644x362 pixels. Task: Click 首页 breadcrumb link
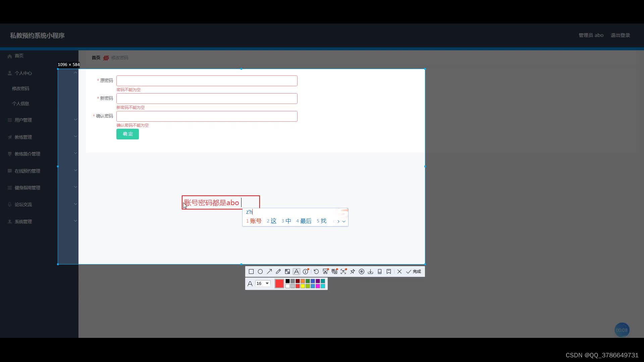96,58
